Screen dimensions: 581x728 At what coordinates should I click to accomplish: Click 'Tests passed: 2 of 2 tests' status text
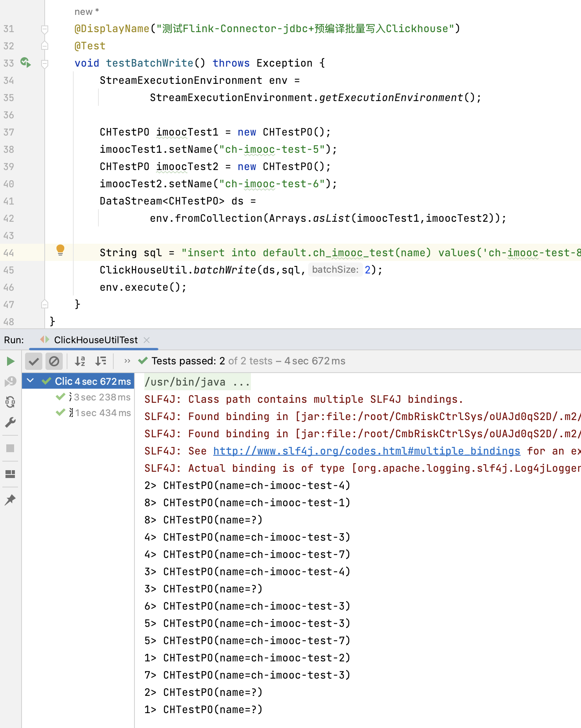(212, 361)
